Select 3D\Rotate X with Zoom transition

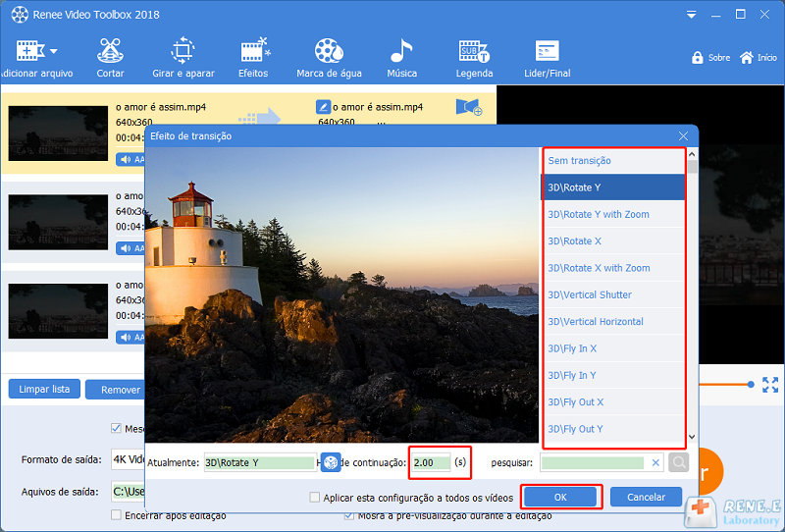612,268
